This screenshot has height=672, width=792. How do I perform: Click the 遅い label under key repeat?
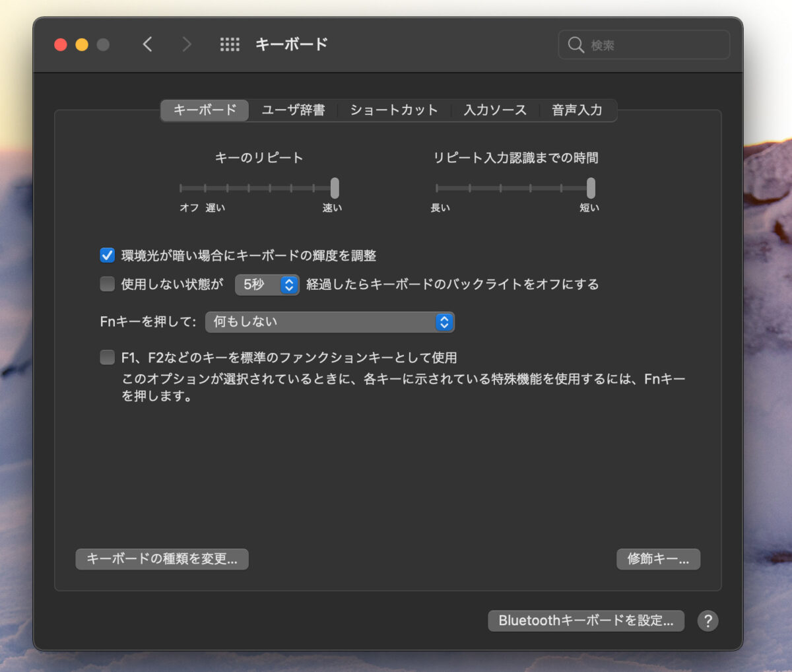point(215,208)
